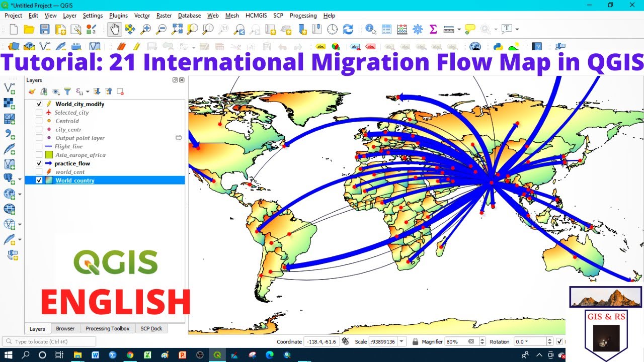Open the HCMGIS menu

256,16
